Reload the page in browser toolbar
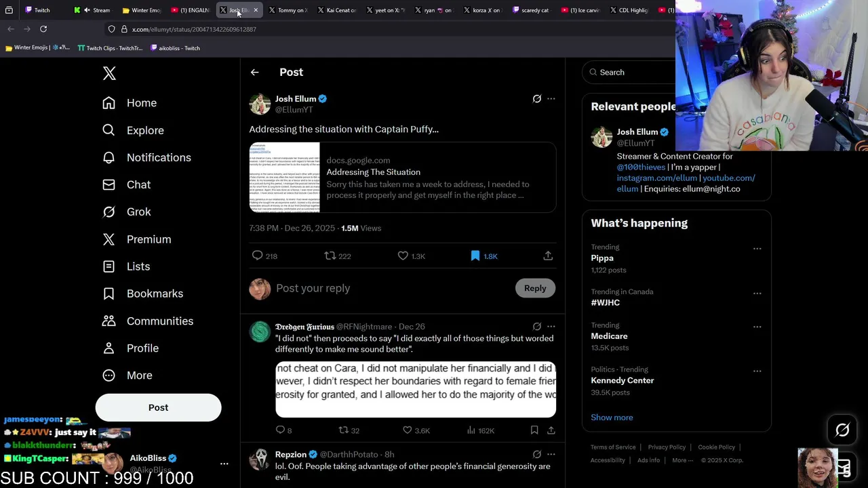Image resolution: width=868 pixels, height=488 pixels. [x=43, y=29]
